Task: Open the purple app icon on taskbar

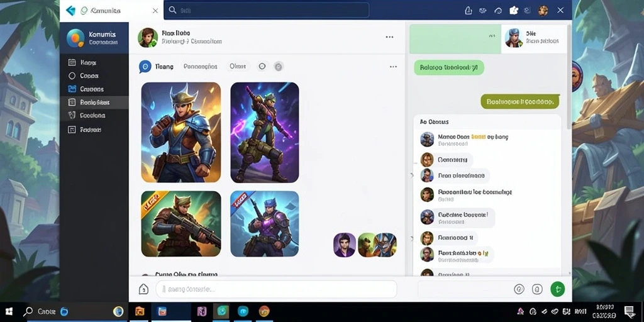Action: (x=202, y=312)
